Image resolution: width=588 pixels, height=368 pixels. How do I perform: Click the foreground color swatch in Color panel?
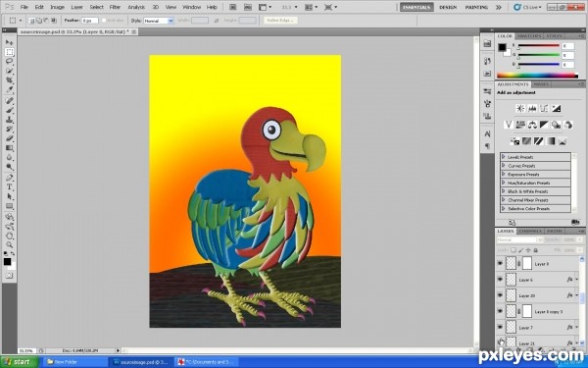502,47
